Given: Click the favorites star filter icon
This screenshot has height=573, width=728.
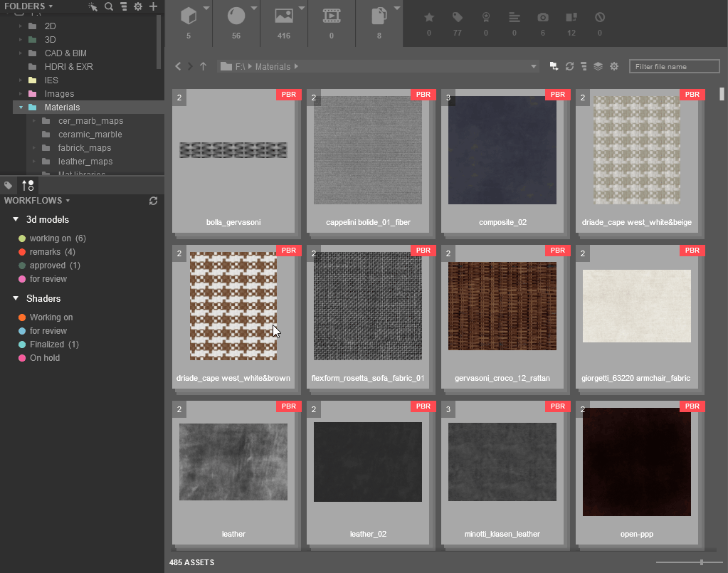Looking at the screenshot, I should 429,18.
